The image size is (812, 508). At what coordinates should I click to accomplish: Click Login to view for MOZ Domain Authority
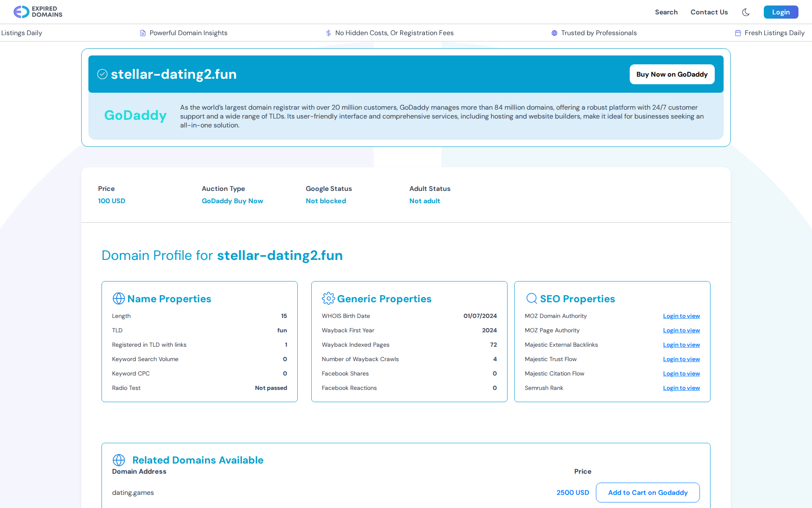tap(681, 316)
